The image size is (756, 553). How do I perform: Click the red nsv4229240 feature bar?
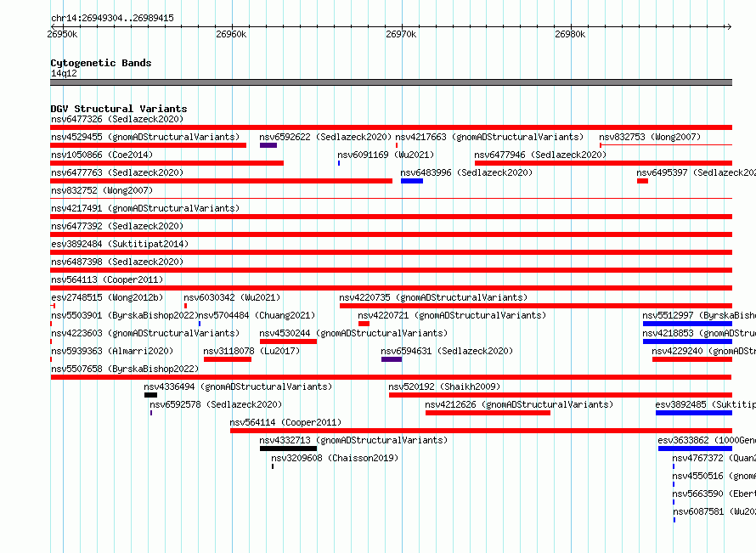tap(692, 359)
